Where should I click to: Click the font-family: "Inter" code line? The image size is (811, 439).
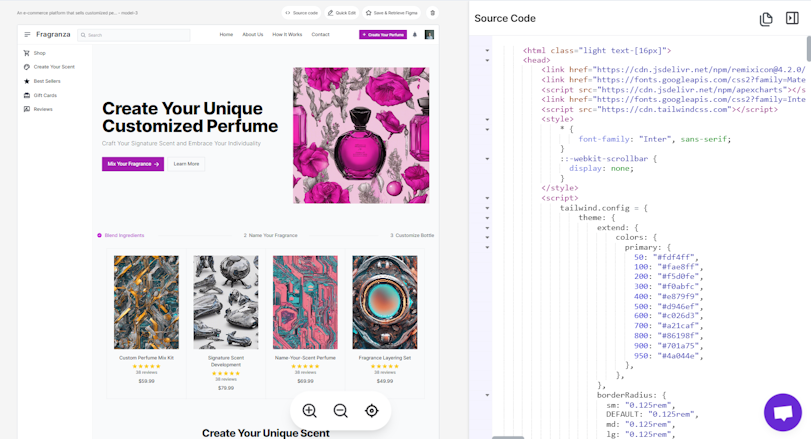(654, 139)
